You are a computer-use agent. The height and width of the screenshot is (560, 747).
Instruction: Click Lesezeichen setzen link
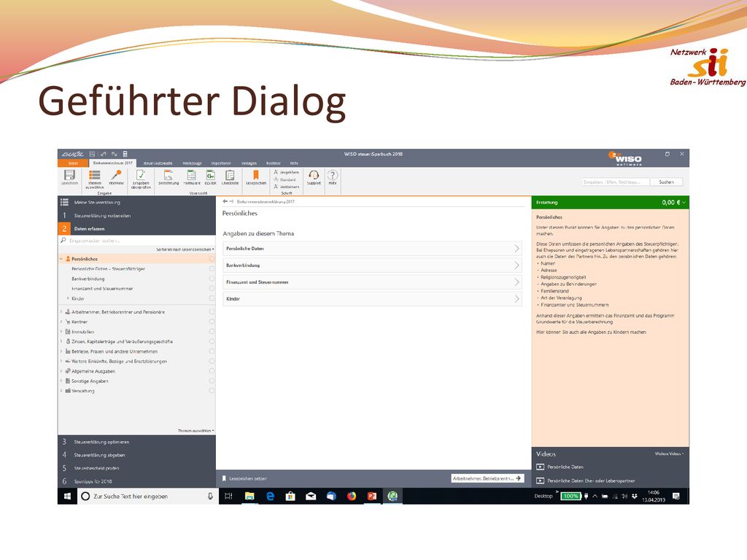(x=245, y=478)
